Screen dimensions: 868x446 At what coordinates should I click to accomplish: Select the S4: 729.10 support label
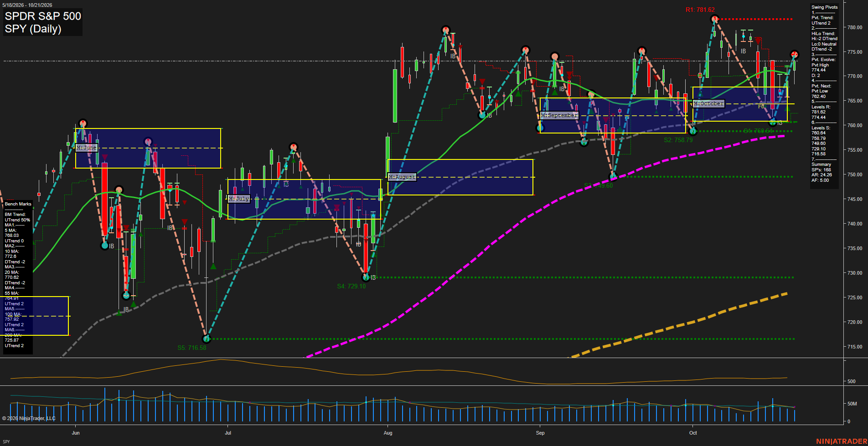tap(351, 287)
